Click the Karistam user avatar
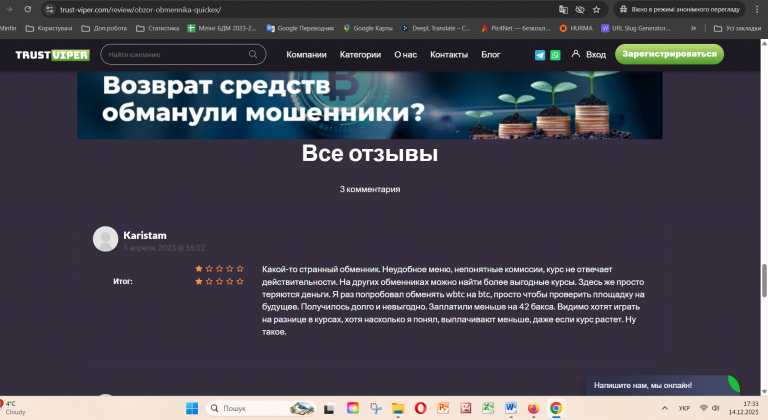 [x=105, y=239]
